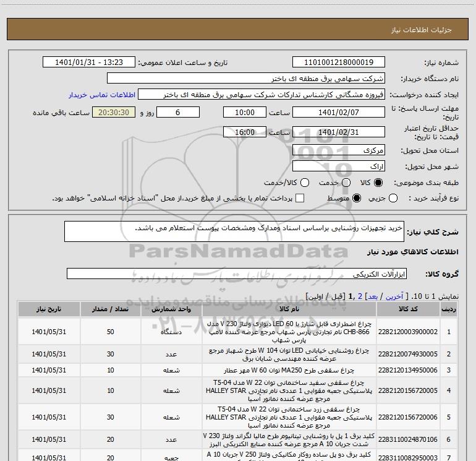Toggle the Islamic treasury payment checkbox
The height and width of the screenshot is (461, 476).
(x=300, y=198)
